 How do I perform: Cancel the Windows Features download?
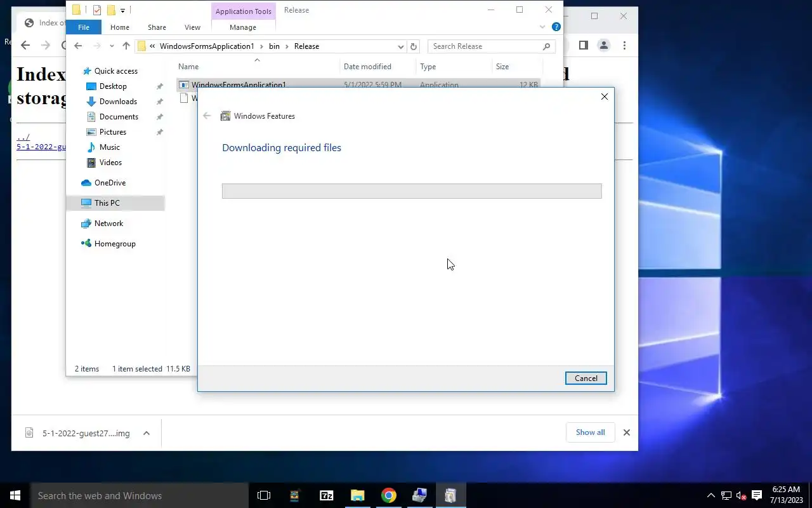pyautogui.click(x=586, y=378)
